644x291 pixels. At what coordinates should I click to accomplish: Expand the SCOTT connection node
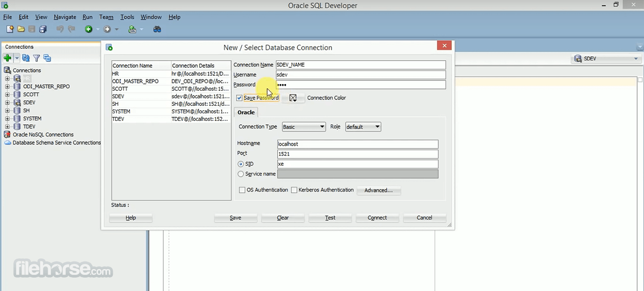point(7,94)
